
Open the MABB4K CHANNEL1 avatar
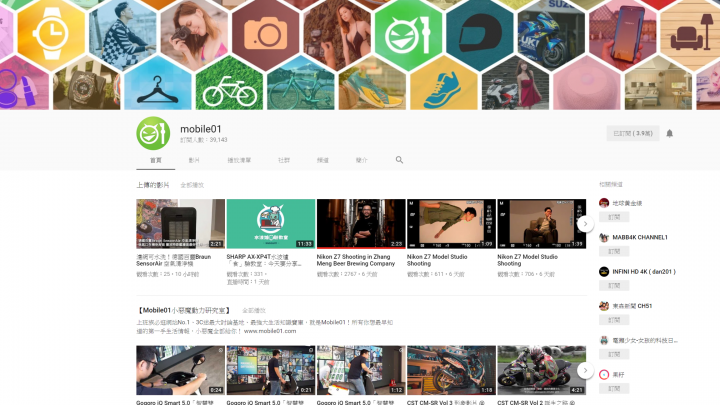(604, 237)
